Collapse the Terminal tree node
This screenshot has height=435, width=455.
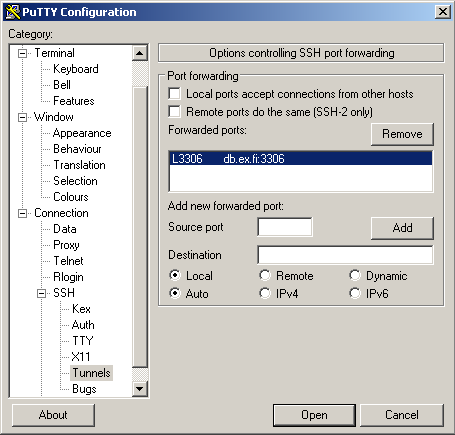pos(22,53)
